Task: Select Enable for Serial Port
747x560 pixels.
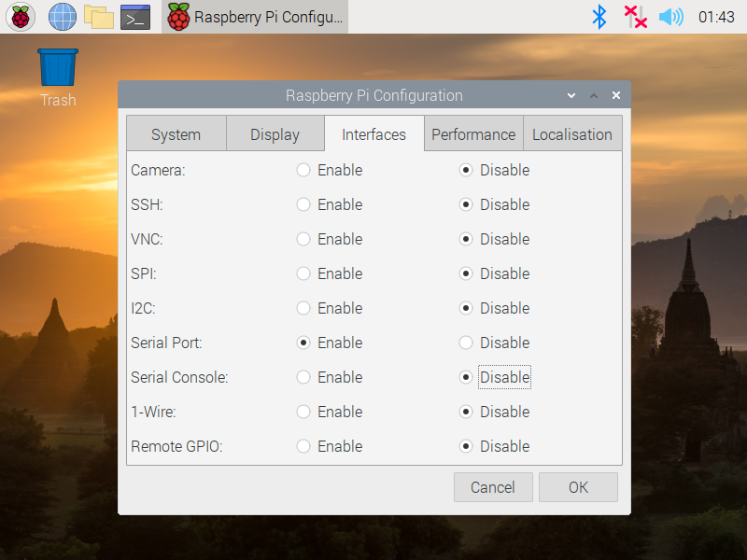Action: click(x=330, y=343)
